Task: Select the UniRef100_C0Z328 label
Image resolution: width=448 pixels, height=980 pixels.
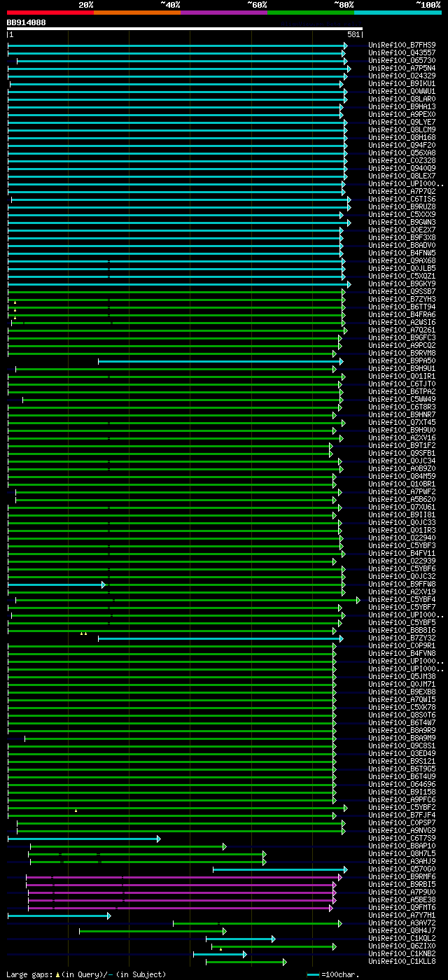Action: click(x=402, y=160)
